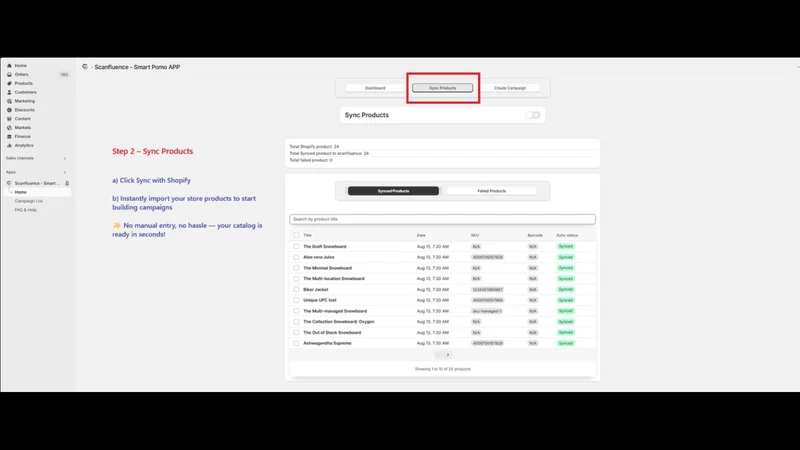This screenshot has height=450, width=800.
Task: Click the Date column header
Action: [421, 235]
